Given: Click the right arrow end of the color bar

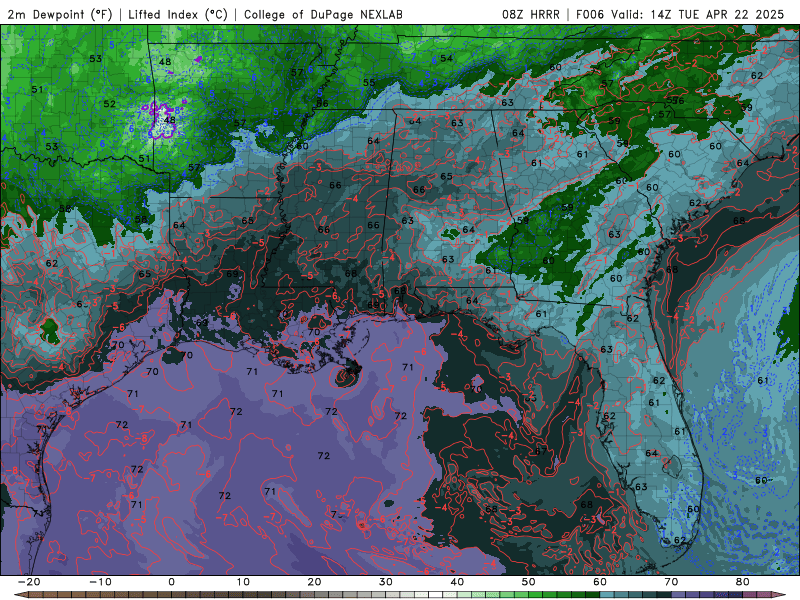Looking at the screenshot, I should [x=779, y=595].
